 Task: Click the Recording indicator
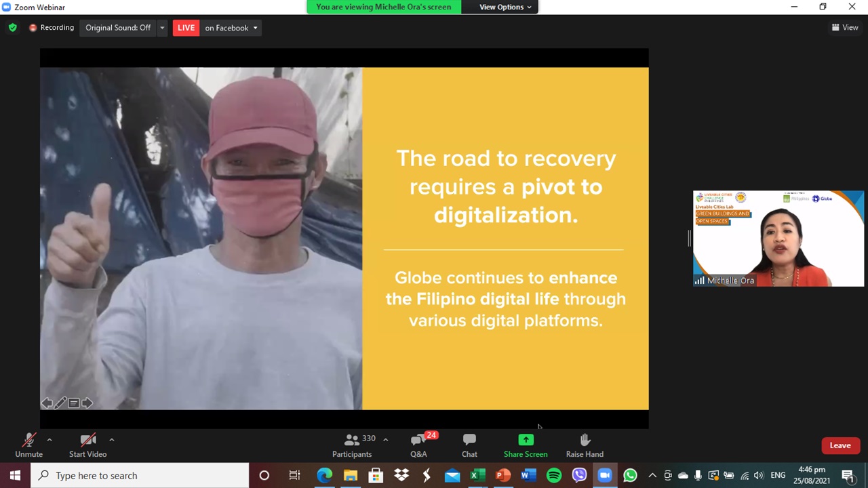pos(52,28)
